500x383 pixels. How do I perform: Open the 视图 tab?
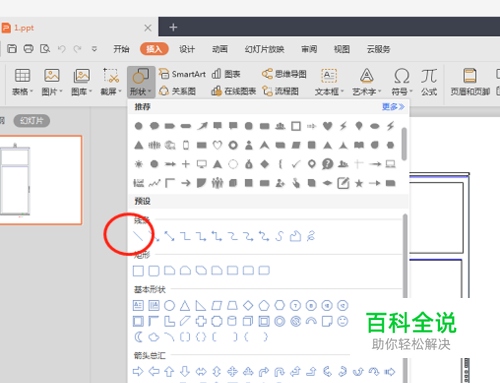pyautogui.click(x=342, y=49)
